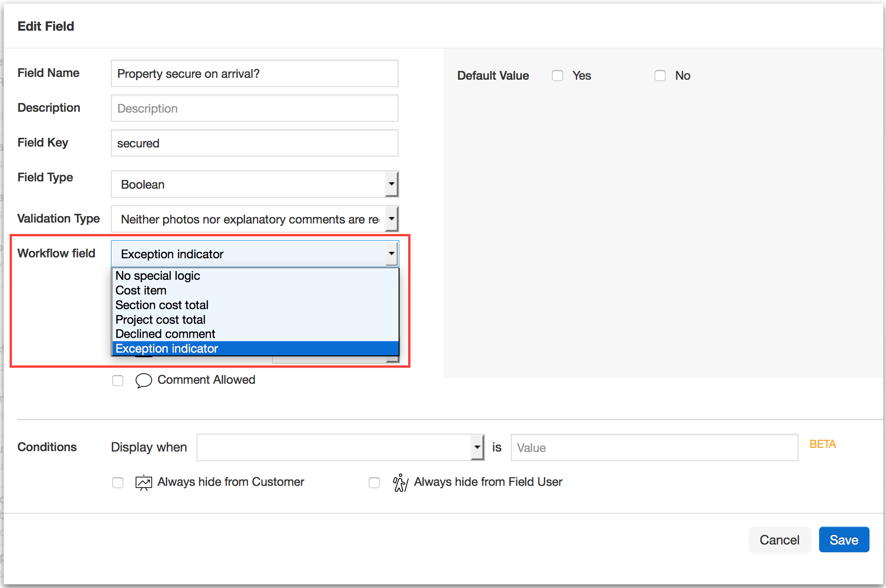Image resolution: width=886 pixels, height=588 pixels.
Task: Enable Always hide from Customer
Action: (118, 482)
